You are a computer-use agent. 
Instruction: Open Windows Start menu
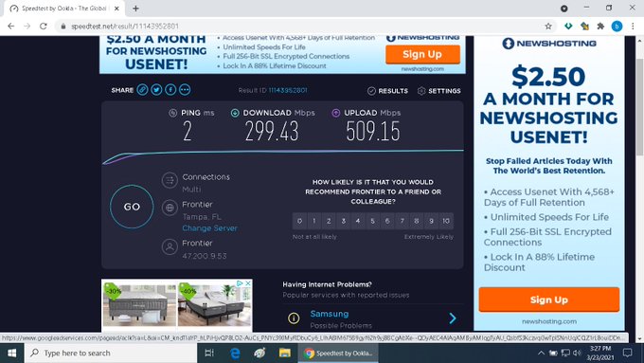(x=12, y=353)
